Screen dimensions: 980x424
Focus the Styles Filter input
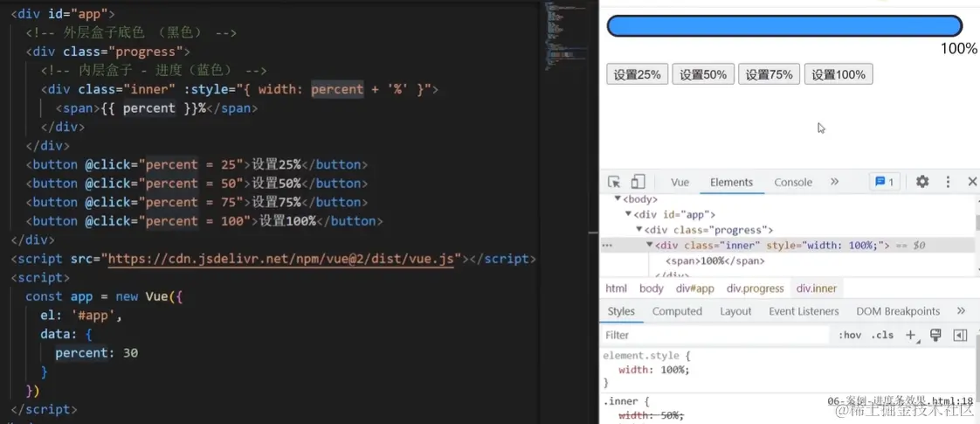pos(715,335)
